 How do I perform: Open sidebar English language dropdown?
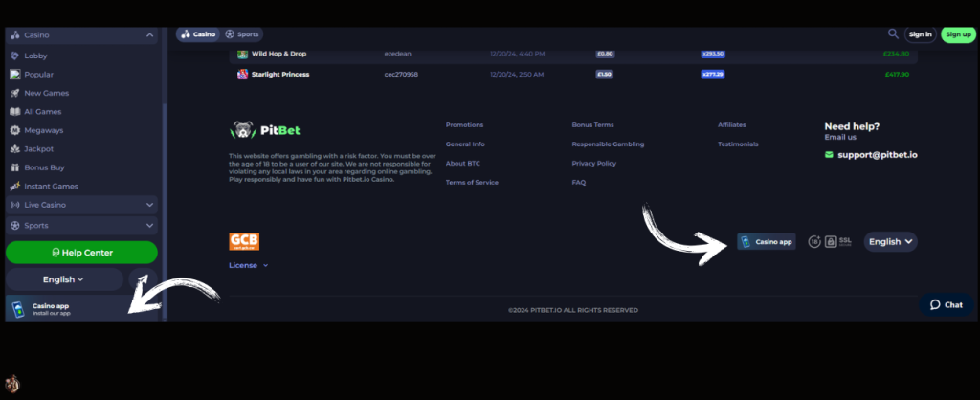coord(64,279)
